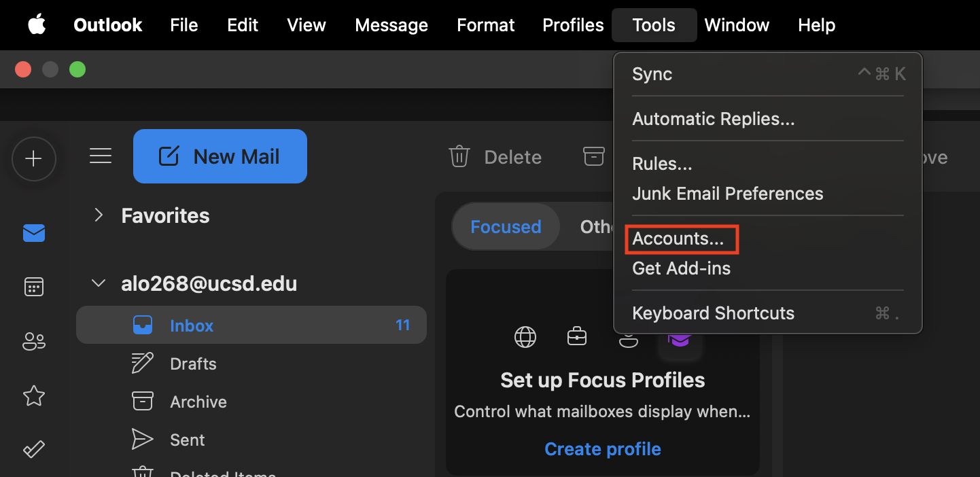Screen dimensions: 980x477
Task: Open the People contacts icon
Action: (x=34, y=341)
